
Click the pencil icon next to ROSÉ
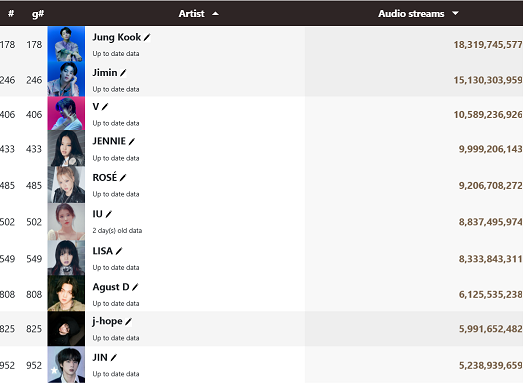tap(123, 177)
